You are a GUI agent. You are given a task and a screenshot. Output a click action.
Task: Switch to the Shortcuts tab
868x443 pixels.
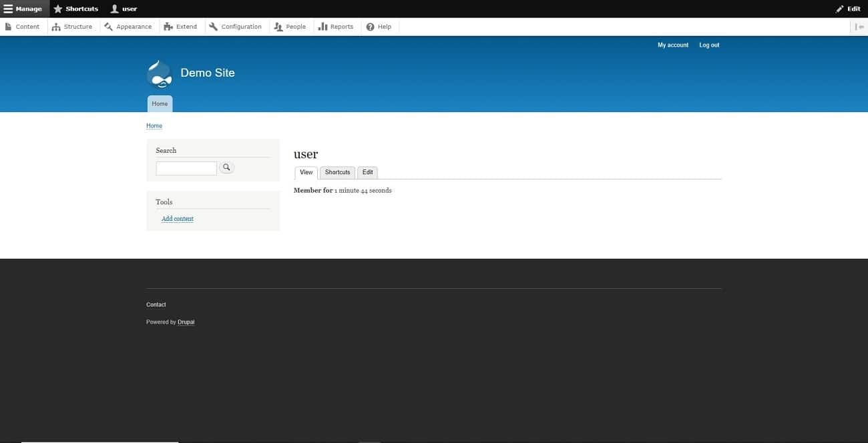tap(337, 172)
